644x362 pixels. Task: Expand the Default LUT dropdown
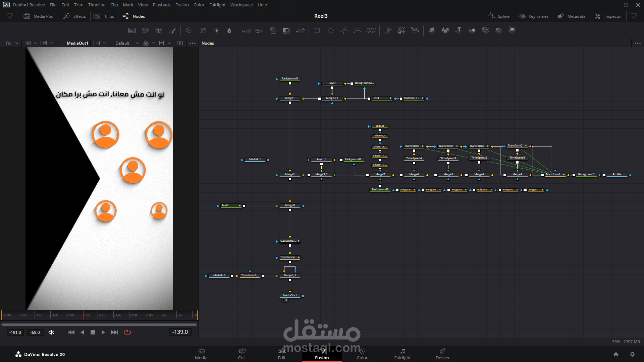click(137, 43)
